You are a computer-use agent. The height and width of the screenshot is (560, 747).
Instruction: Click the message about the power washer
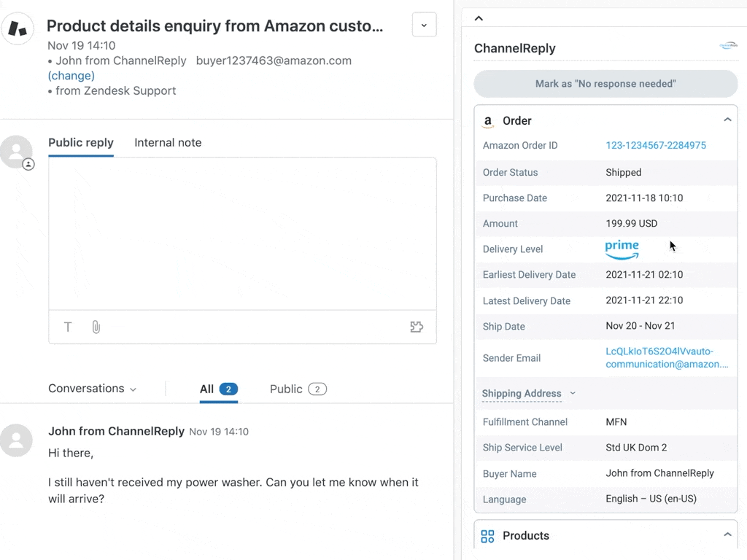coord(233,491)
